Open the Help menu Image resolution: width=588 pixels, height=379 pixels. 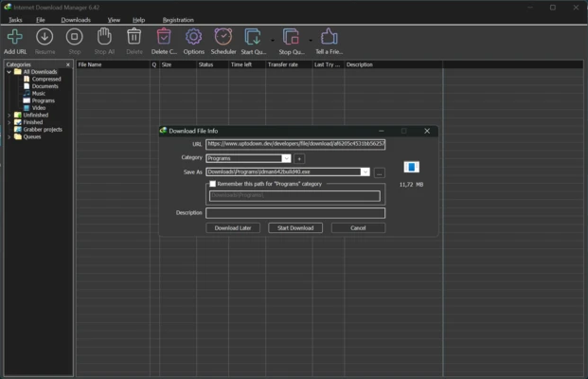[x=138, y=20]
